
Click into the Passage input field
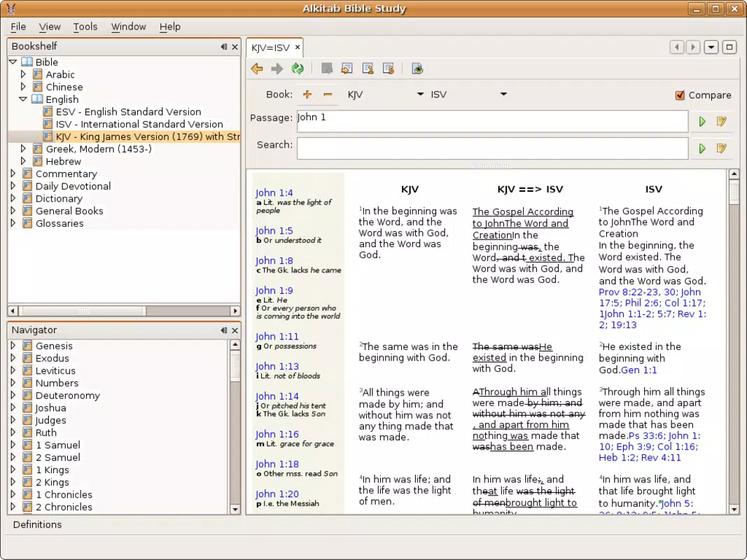pos(492,121)
